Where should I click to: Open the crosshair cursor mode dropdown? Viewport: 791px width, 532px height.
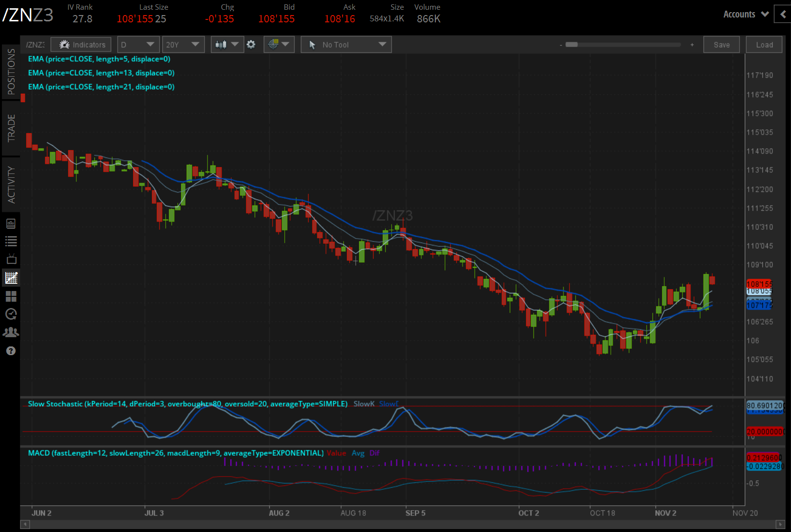[279, 45]
